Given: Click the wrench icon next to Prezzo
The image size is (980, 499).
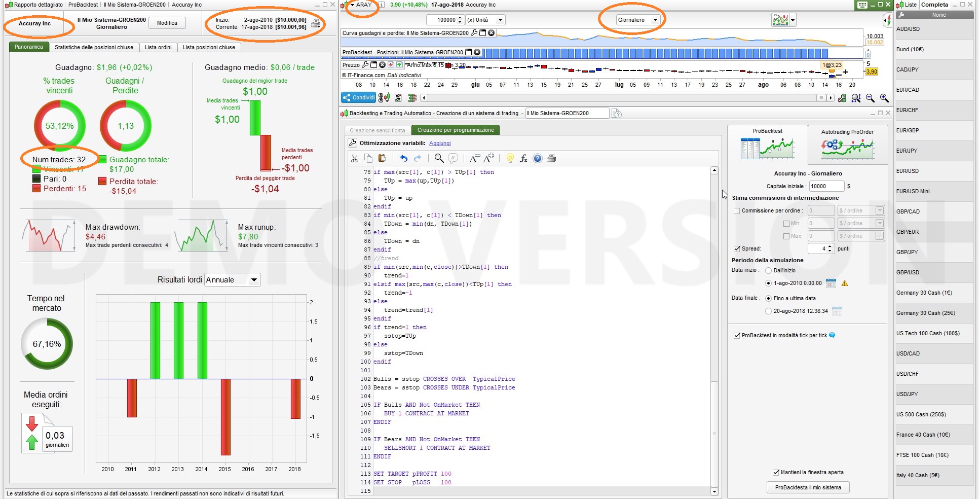Looking at the screenshot, I should pos(365,65).
